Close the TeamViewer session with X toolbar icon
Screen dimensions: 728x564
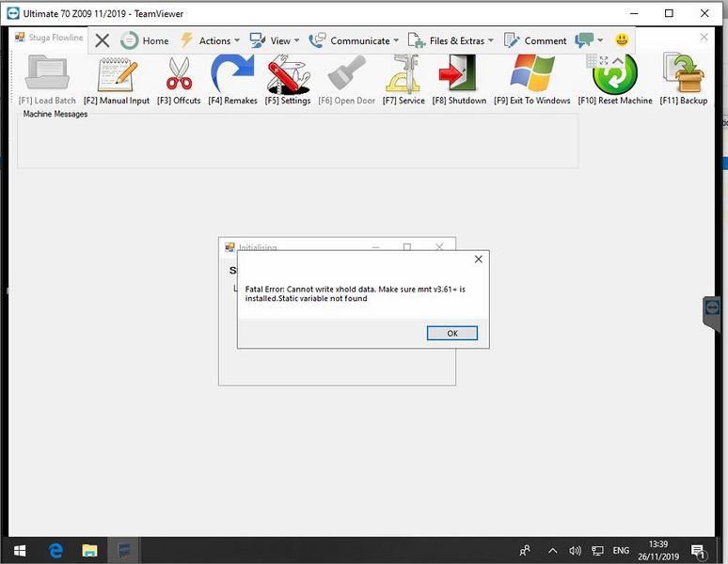(x=103, y=40)
